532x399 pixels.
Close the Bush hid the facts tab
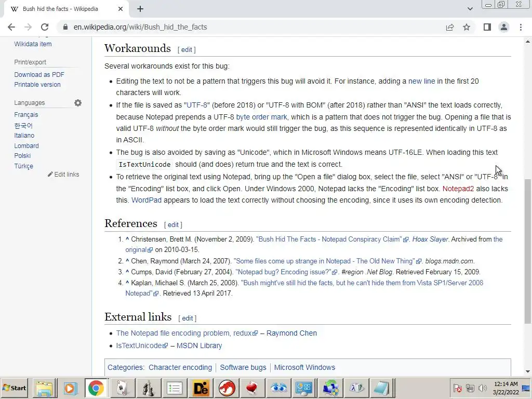(121, 9)
